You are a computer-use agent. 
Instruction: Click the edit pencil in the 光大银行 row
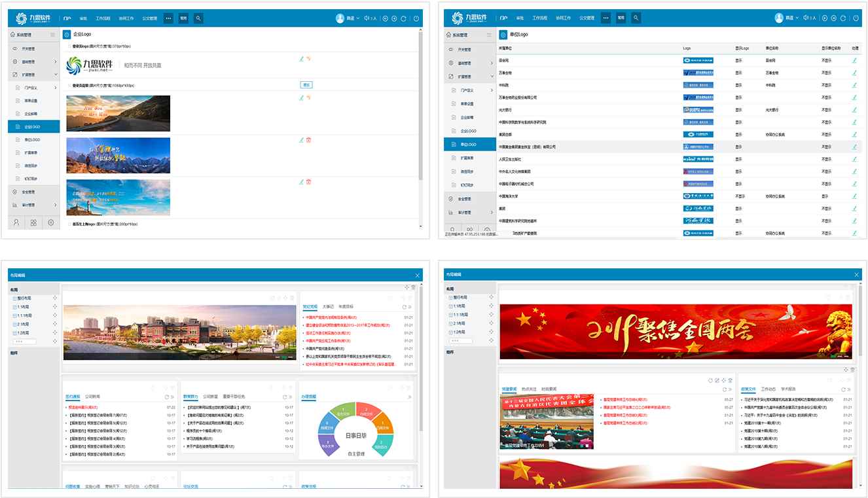[x=854, y=110]
